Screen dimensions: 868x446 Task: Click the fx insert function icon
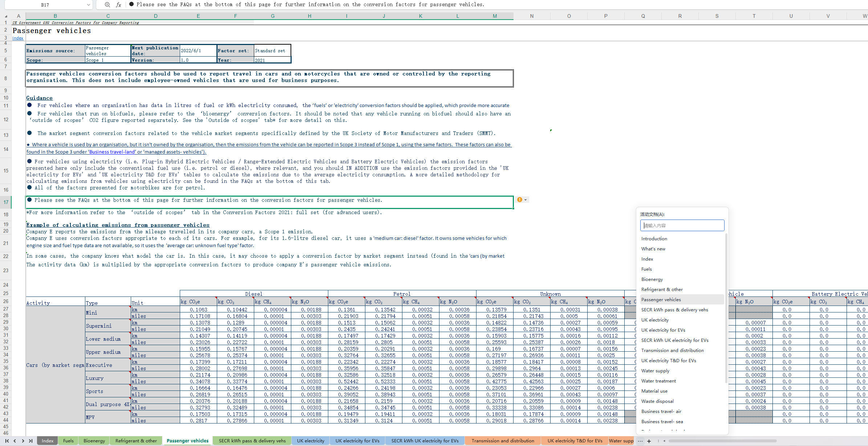[118, 5]
